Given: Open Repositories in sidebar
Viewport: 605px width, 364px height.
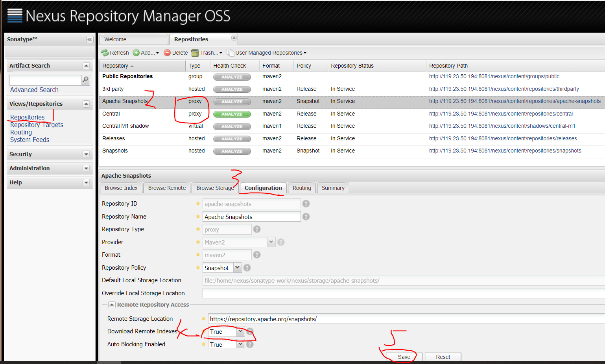Looking at the screenshot, I should (x=27, y=117).
